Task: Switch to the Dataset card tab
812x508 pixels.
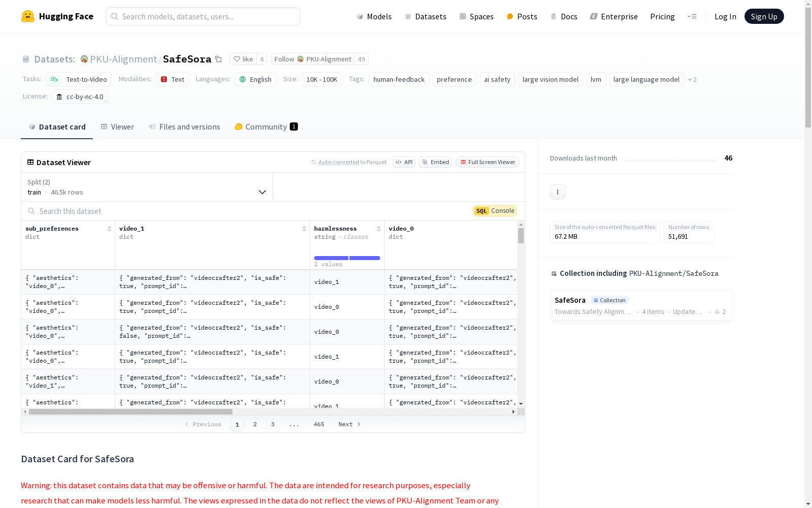Action: pyautogui.click(x=57, y=126)
